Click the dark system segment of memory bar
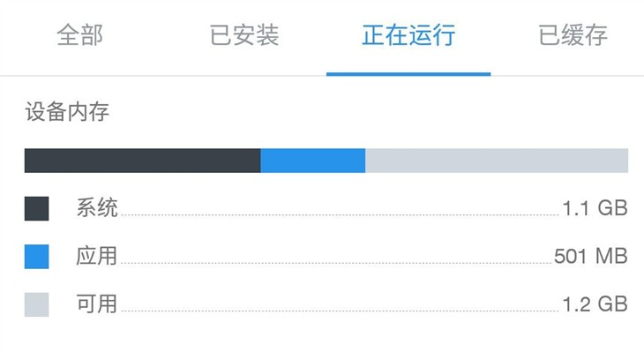The image size is (644, 352). point(143,161)
